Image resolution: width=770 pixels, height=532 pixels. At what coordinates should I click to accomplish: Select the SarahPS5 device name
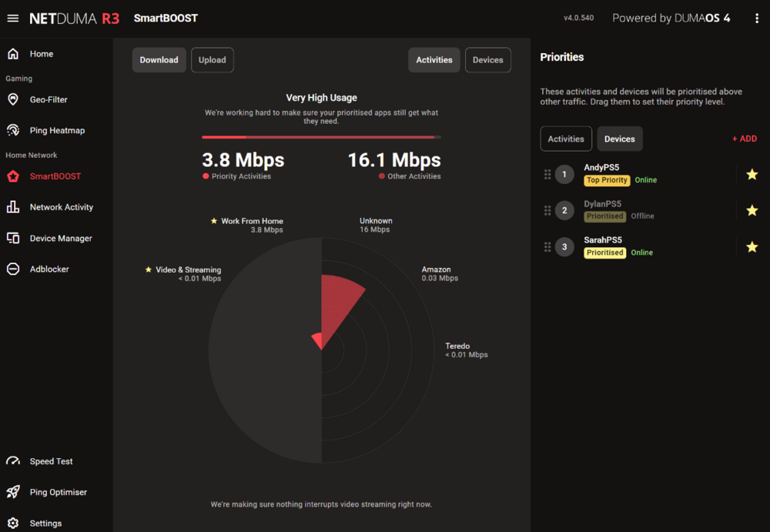pyautogui.click(x=603, y=240)
